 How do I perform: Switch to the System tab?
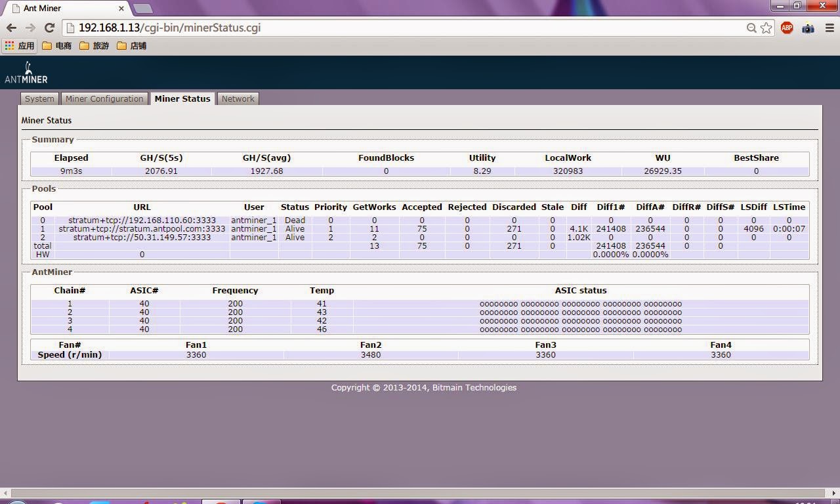click(39, 98)
